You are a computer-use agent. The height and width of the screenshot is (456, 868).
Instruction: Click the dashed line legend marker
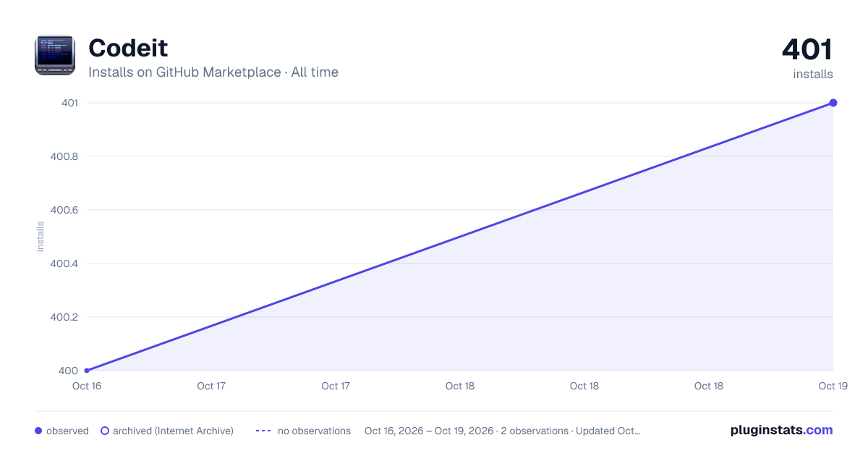[263, 431]
